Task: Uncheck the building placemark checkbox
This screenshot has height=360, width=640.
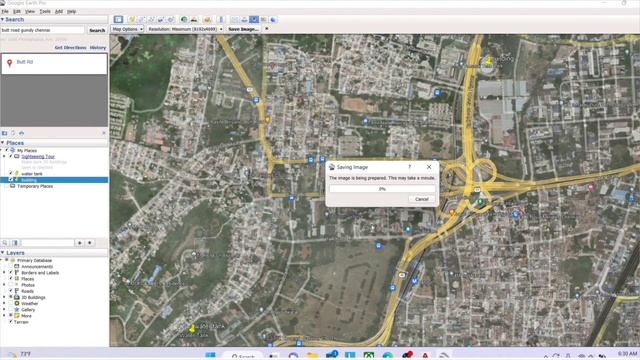Action: (11, 180)
